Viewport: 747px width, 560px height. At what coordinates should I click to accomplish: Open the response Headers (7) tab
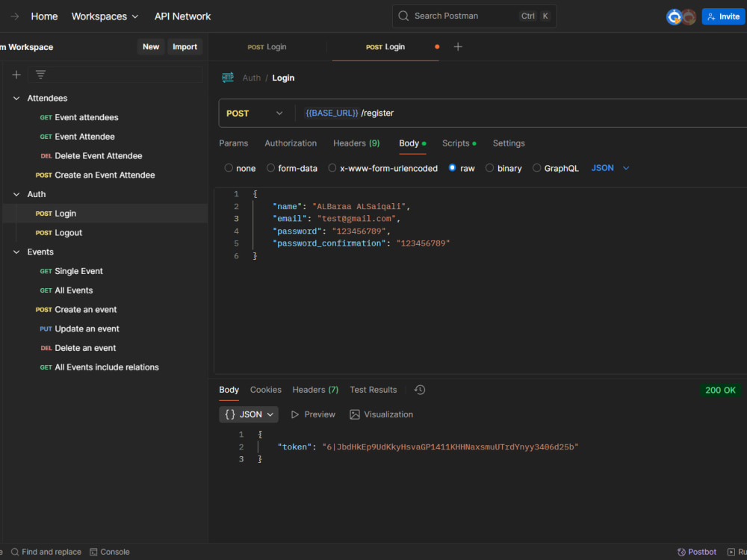click(x=315, y=390)
